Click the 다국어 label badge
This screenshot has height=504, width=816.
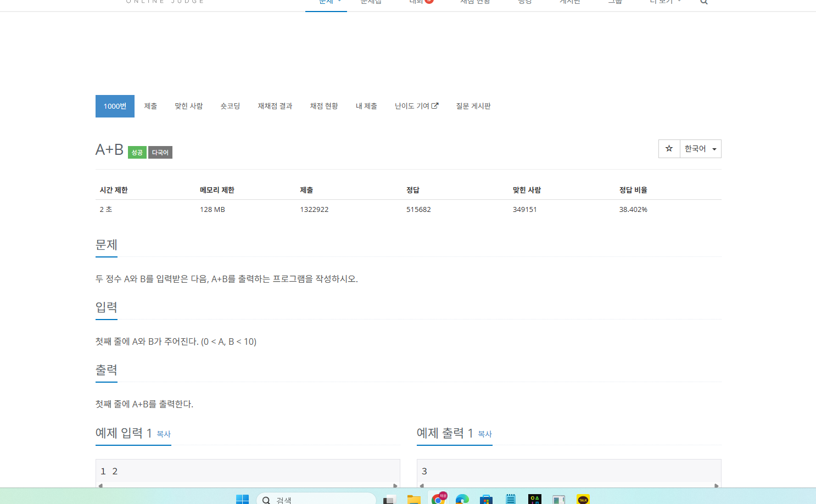pos(160,152)
